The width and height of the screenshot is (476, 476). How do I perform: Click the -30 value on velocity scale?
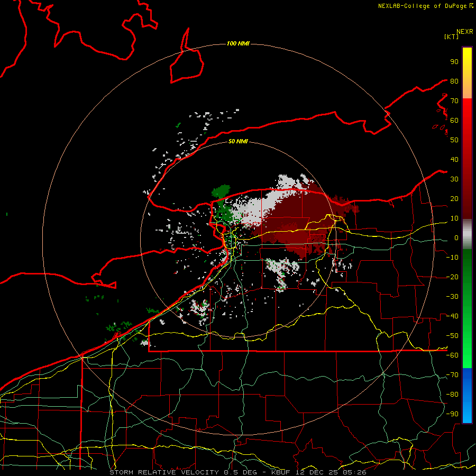pyautogui.click(x=452, y=297)
